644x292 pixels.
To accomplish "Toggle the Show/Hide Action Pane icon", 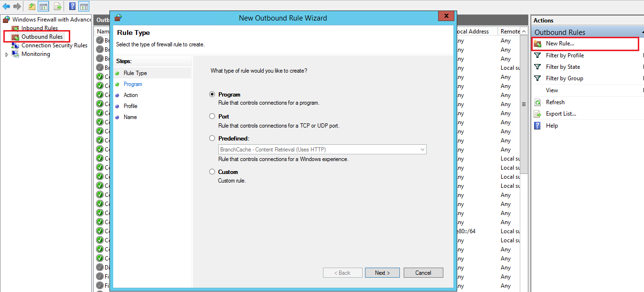I will 84,7.
